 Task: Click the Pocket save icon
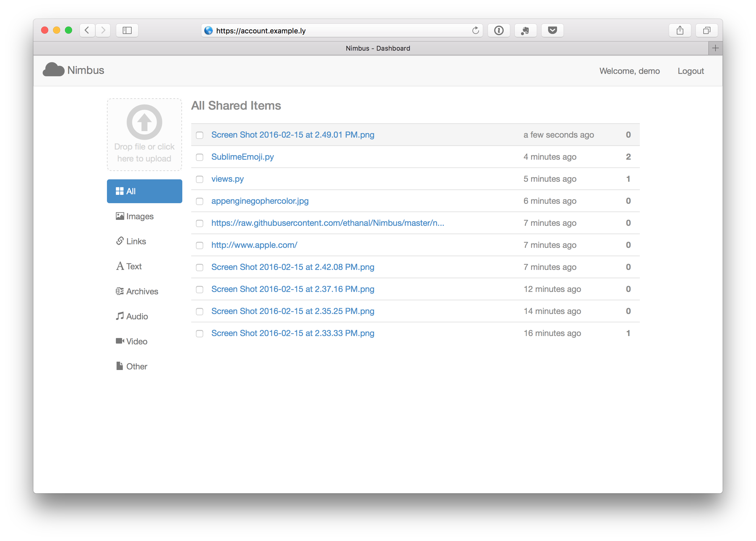[552, 30]
